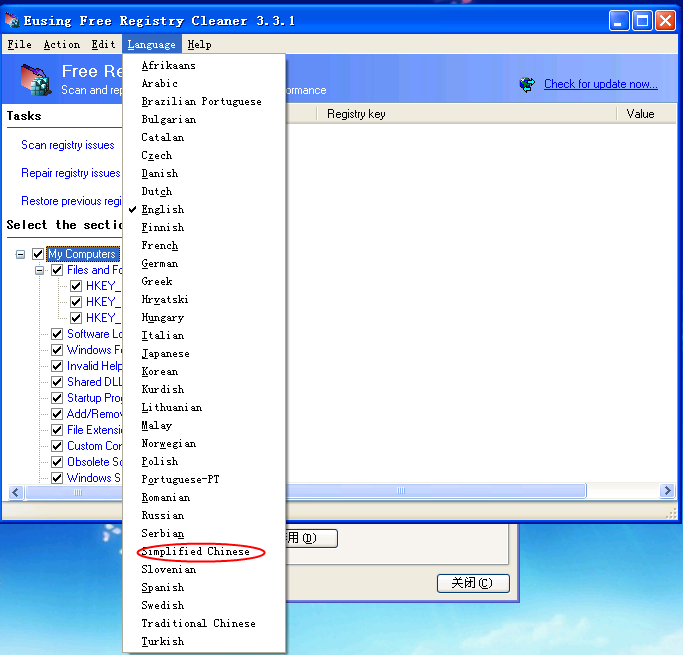This screenshot has height=655, width=683.
Task: Select the My Computers tree label
Action: coord(82,254)
